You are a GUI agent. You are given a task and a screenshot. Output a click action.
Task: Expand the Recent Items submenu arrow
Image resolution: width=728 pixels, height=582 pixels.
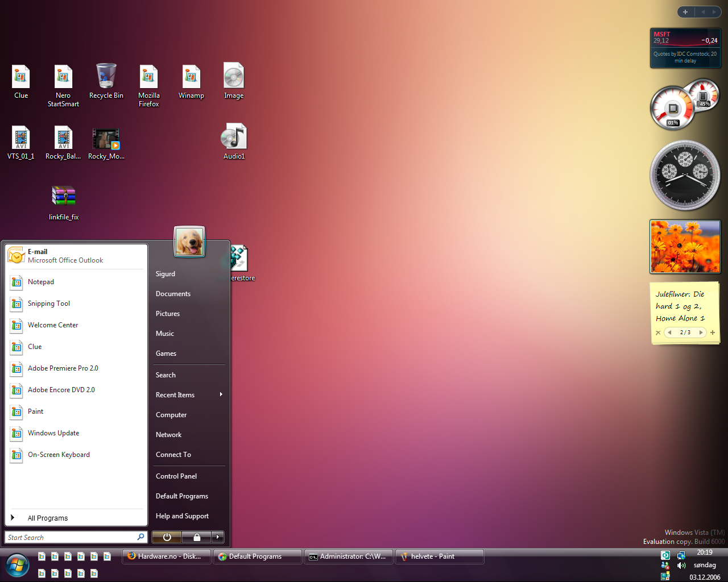coord(221,394)
